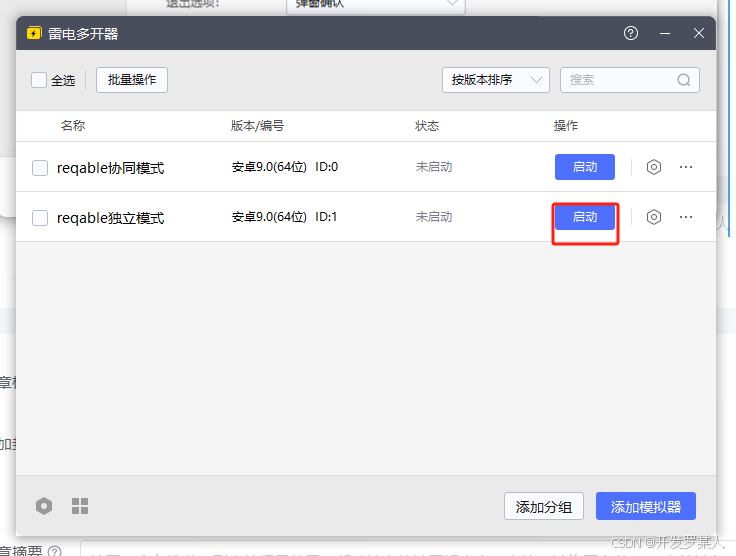Click the 安卓9.0(64位) ID:1 version text
This screenshot has width=736, height=556.
[x=284, y=217]
